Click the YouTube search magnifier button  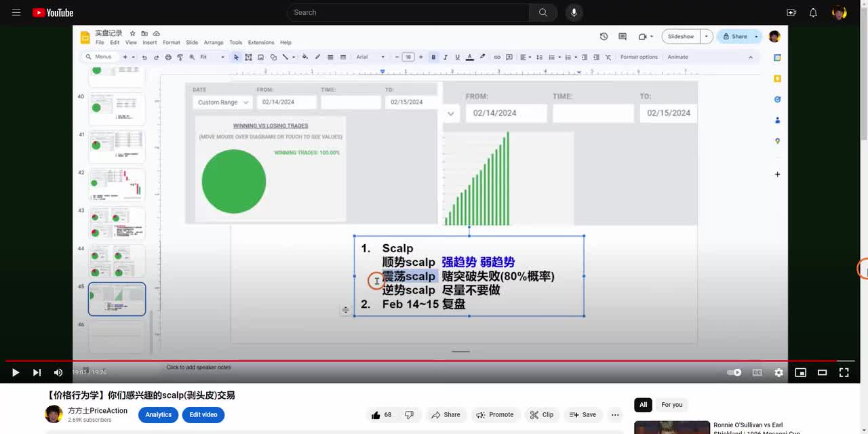click(543, 12)
